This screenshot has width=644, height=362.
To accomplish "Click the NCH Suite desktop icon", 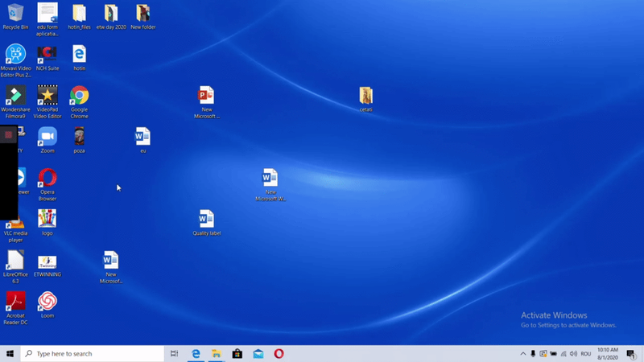I will pyautogui.click(x=47, y=55).
